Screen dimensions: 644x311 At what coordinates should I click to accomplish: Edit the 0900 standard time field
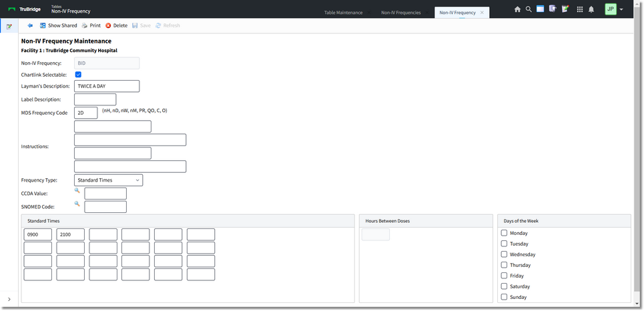click(x=38, y=235)
